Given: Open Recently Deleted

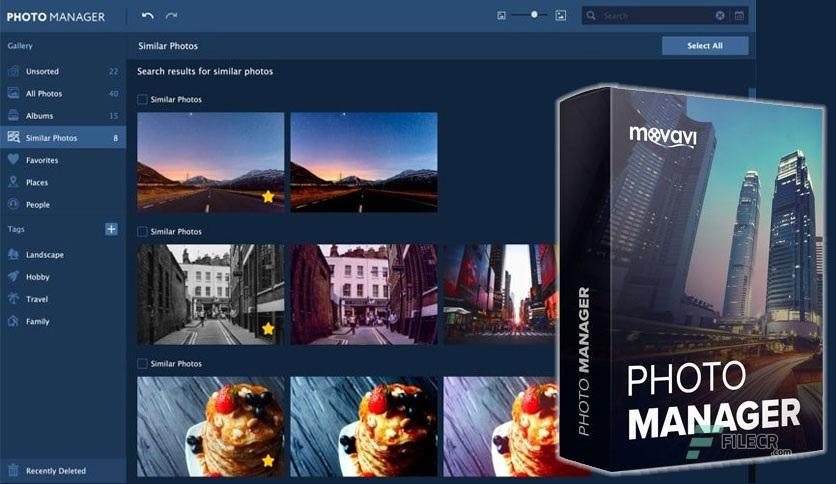Looking at the screenshot, I should [x=63, y=471].
